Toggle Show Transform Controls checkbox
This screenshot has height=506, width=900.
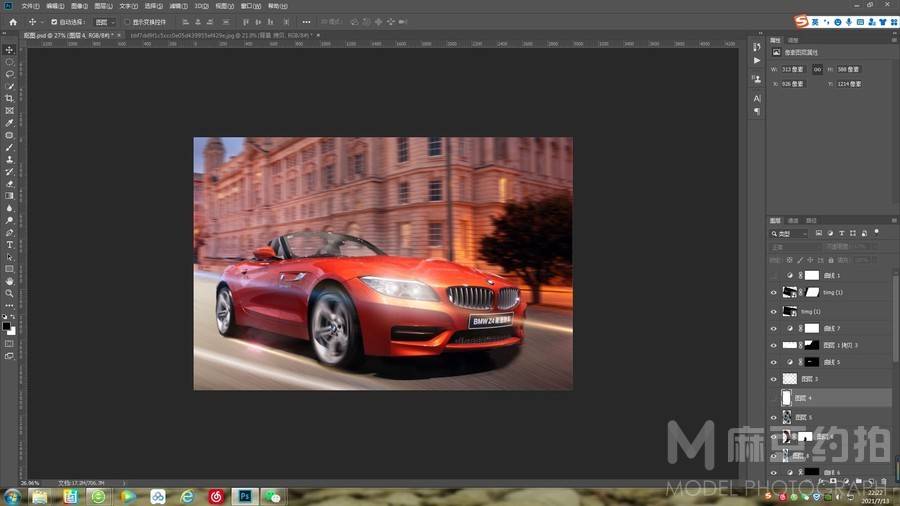[127, 22]
